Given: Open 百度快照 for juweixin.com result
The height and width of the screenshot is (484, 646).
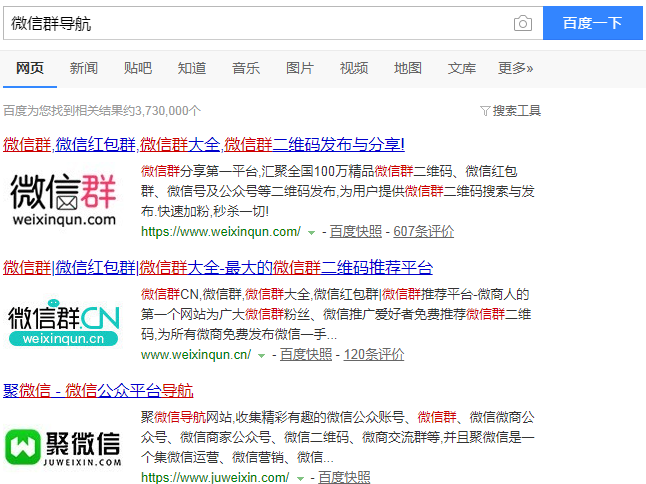Looking at the screenshot, I should (344, 477).
